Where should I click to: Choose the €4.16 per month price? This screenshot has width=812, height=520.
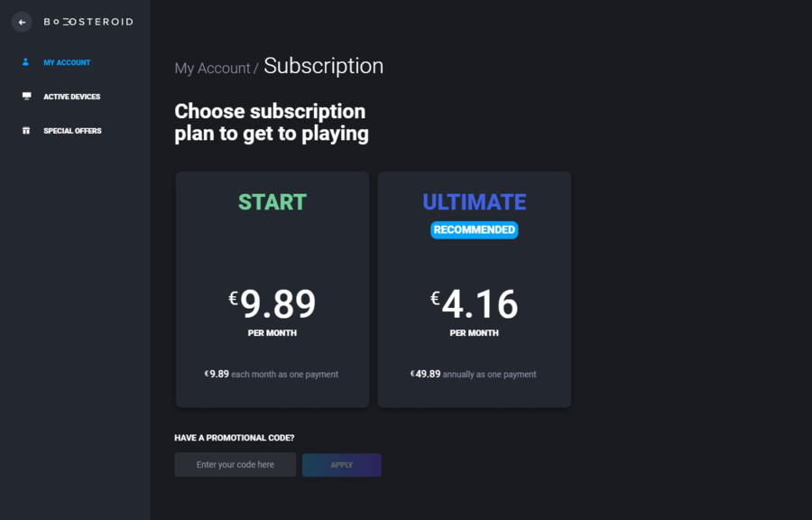point(475,305)
